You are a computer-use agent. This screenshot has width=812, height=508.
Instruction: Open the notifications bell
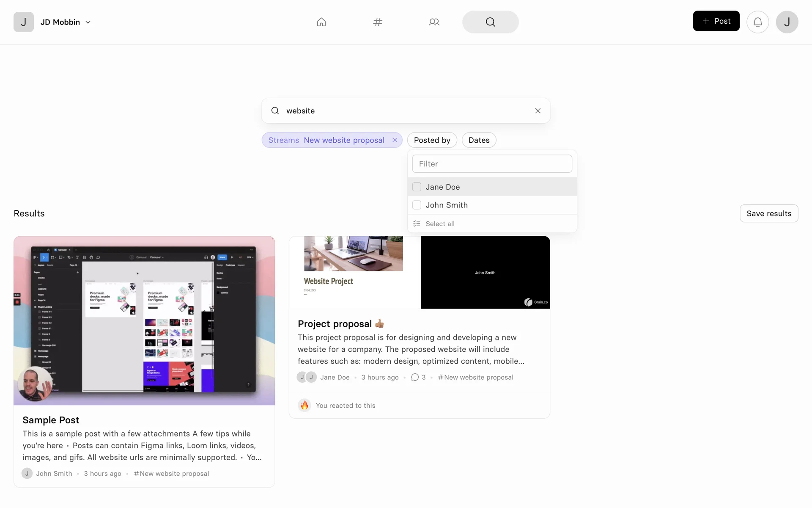click(757, 22)
